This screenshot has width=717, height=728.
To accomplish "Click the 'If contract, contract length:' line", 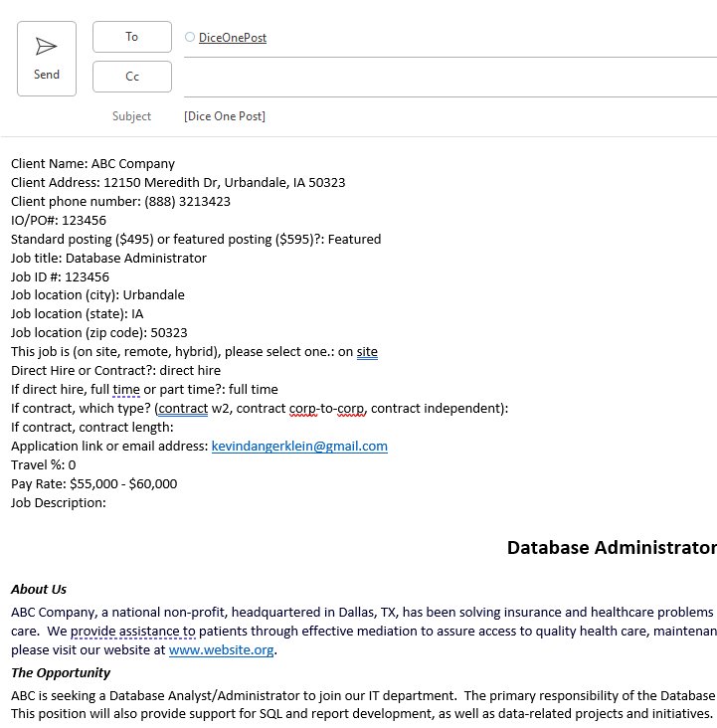I will coord(91,427).
